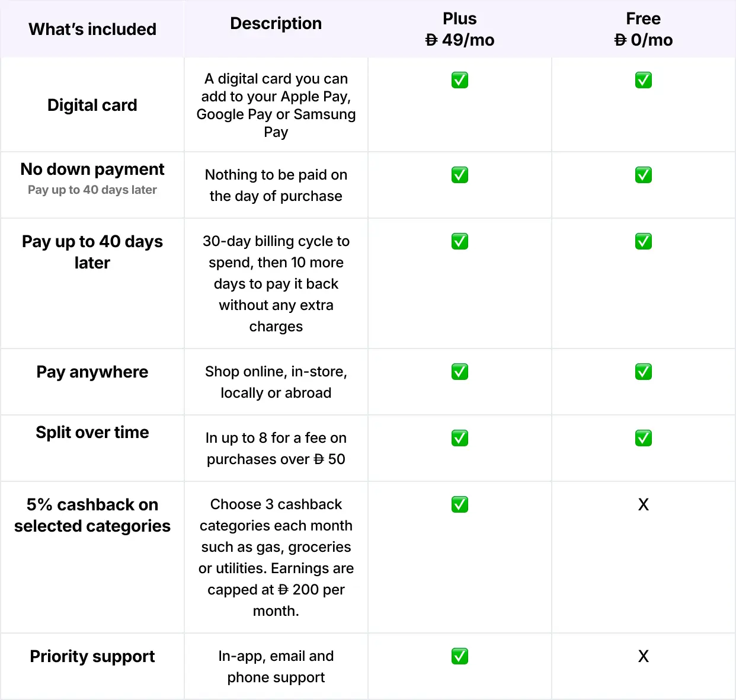Click the Plus checkmark for Digital card

[x=460, y=80]
